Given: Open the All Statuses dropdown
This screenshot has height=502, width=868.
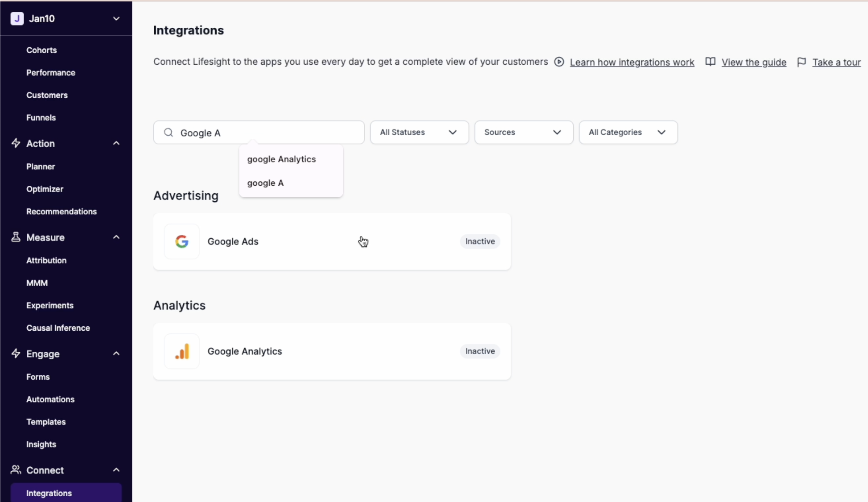Looking at the screenshot, I should (x=419, y=133).
